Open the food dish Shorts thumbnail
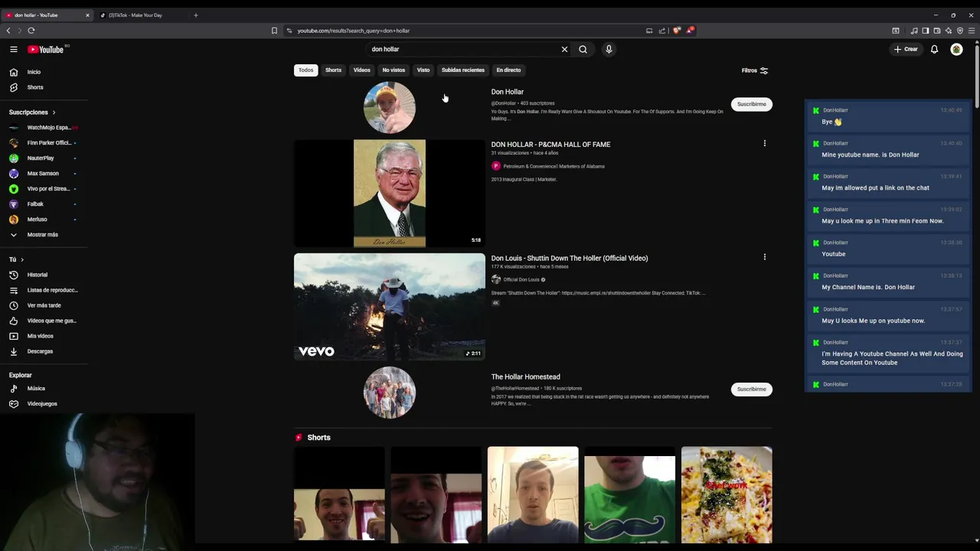This screenshot has width=980, height=551. click(727, 495)
